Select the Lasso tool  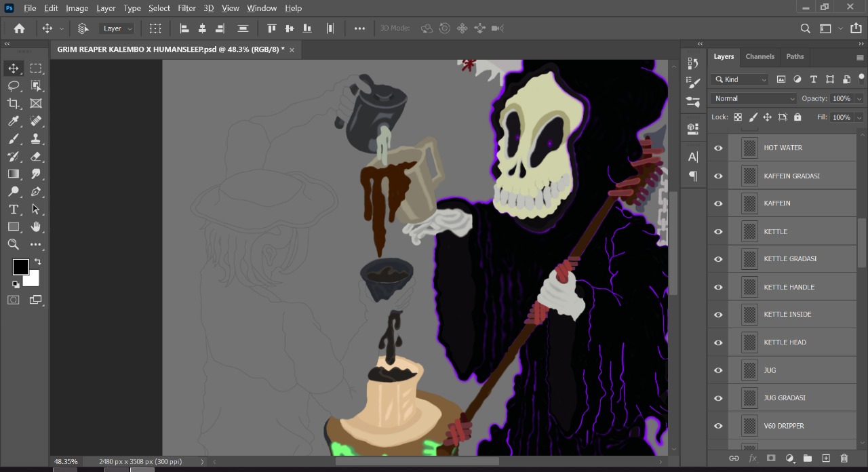click(x=14, y=85)
